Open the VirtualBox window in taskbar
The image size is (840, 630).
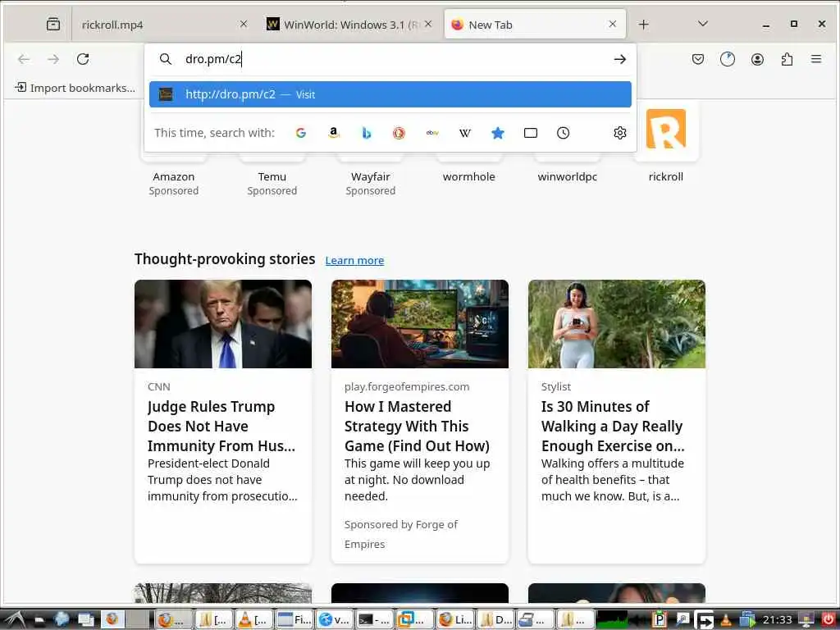414,620
